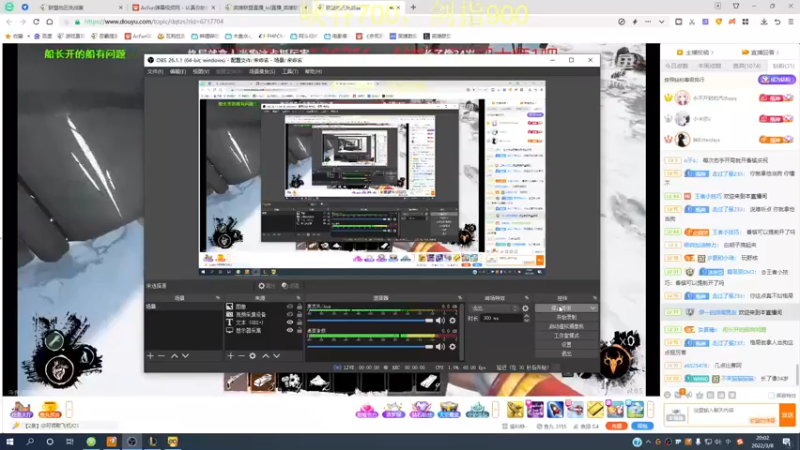Click 设置 button in OBS controls
800x450 pixels.
(566, 344)
